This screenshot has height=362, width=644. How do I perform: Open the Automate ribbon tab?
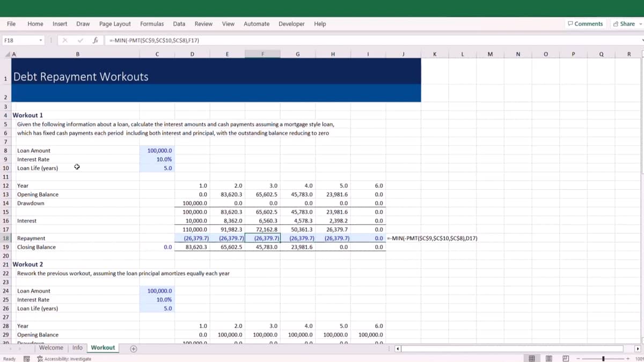[257, 24]
